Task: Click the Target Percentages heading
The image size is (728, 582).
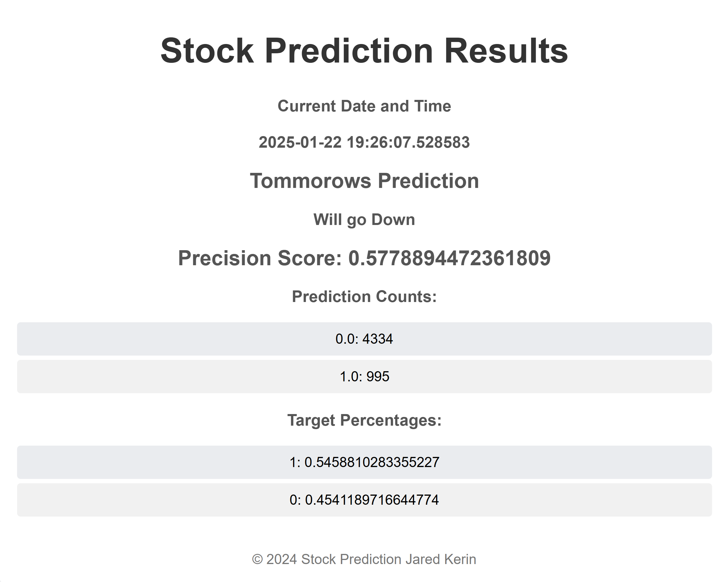Action: click(x=364, y=420)
